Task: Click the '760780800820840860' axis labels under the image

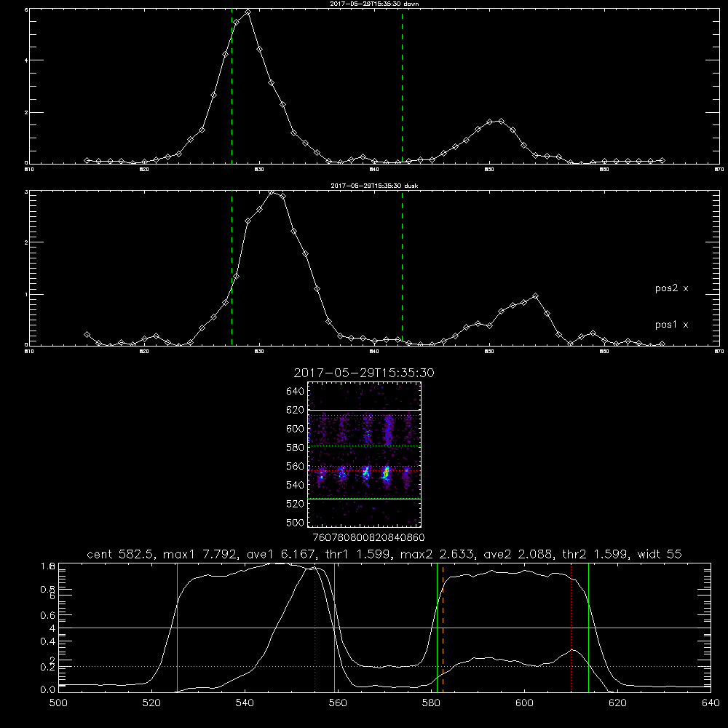Action: click(x=368, y=537)
